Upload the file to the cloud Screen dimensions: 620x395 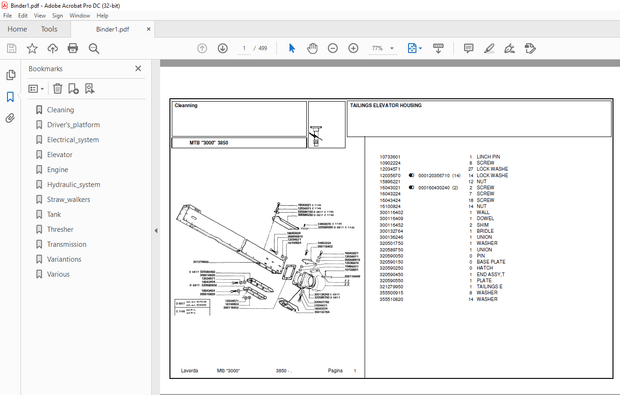53,48
